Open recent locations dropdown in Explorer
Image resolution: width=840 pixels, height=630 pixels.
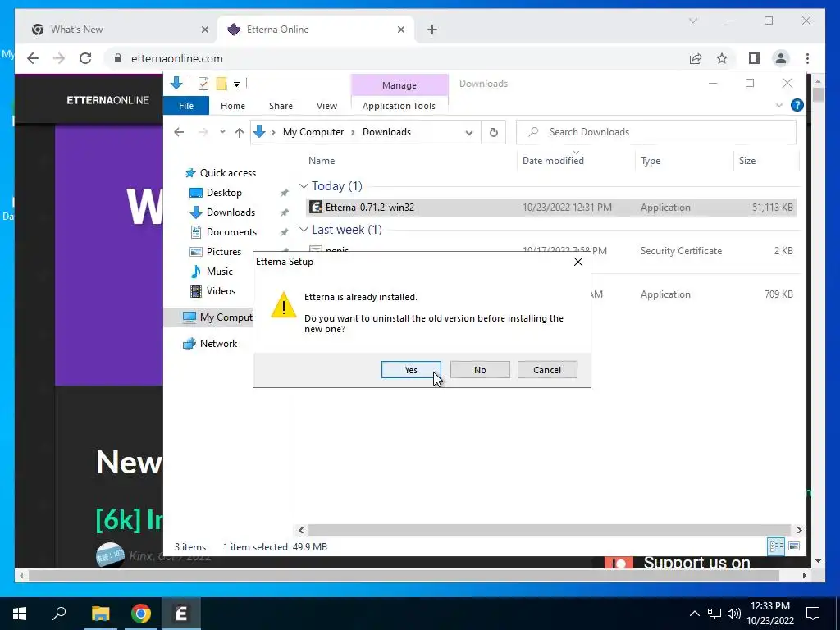[222, 132]
